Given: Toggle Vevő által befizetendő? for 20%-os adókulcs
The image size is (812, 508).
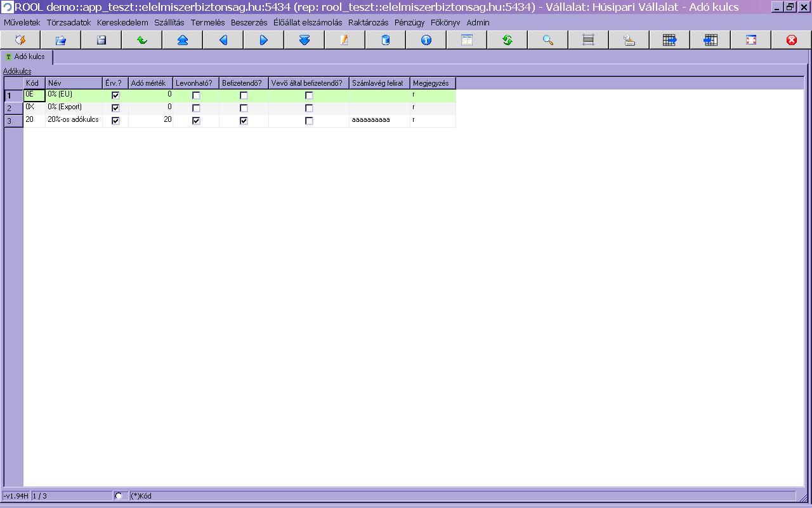Looking at the screenshot, I should [309, 121].
